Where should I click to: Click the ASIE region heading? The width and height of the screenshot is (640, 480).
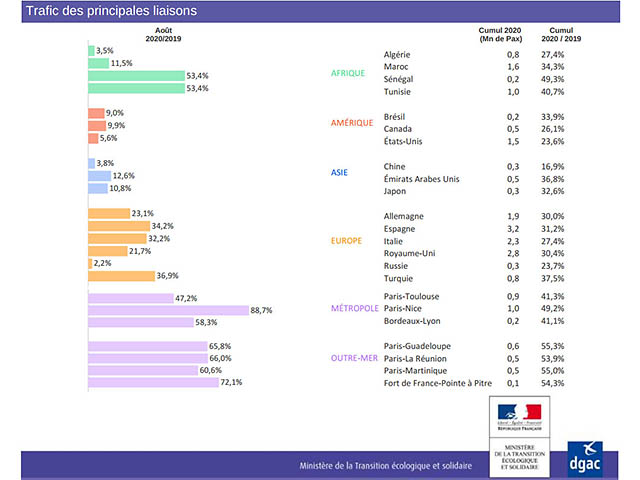point(340,172)
